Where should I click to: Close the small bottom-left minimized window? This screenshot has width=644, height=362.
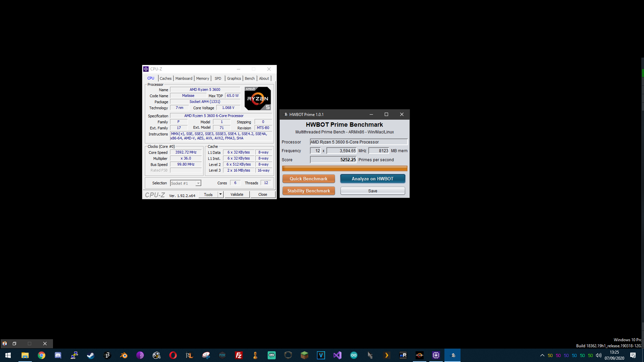click(x=45, y=344)
